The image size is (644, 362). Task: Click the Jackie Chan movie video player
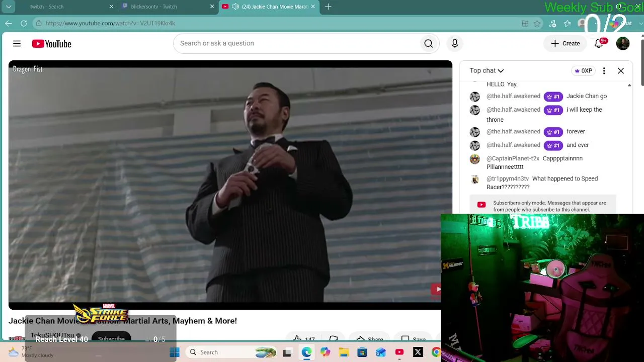pyautogui.click(x=230, y=185)
